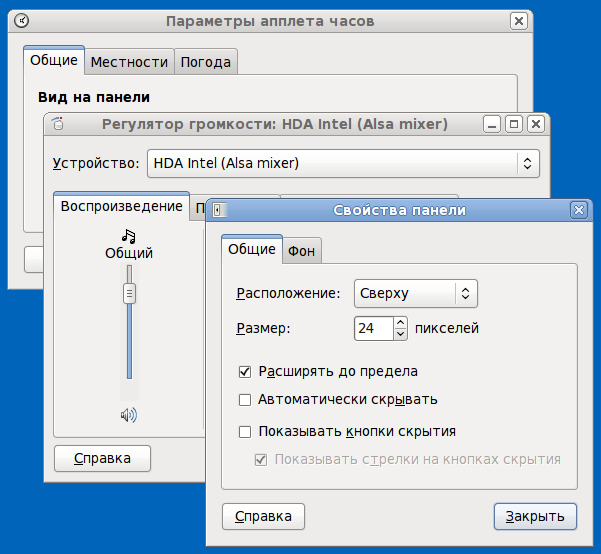Enable Автоматически скрывать checkbox
Screen dimensions: 601x554
tap(245, 400)
